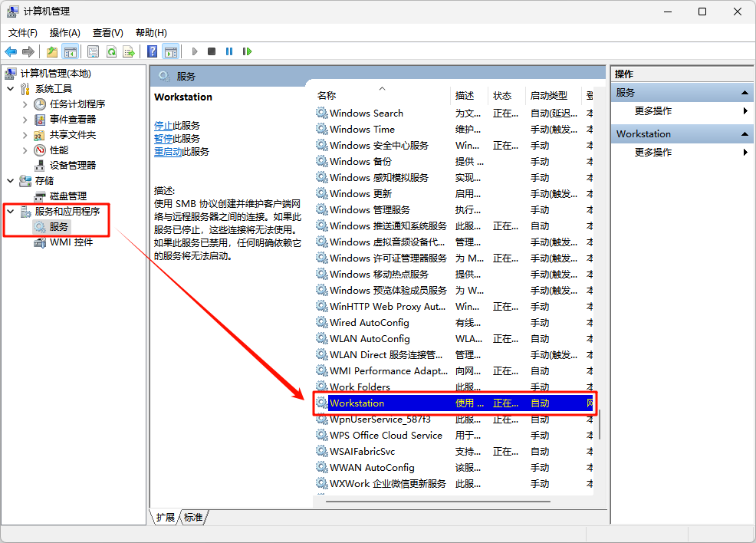
Task: Select the WLAN AutoConfig service row
Action: (x=370, y=339)
